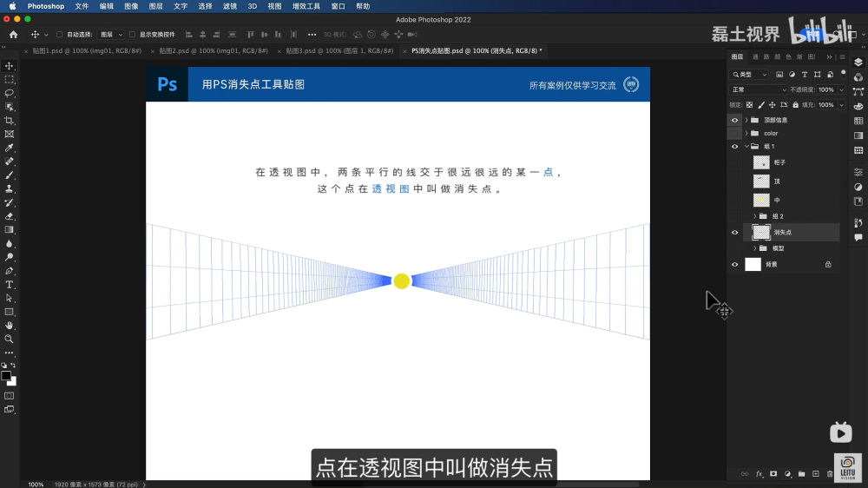Select the Frame tool
Viewport: 868px width, 488px height.
tap(10, 134)
